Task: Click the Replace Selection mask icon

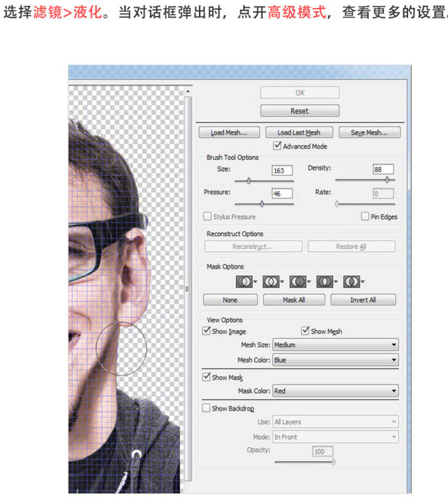Action: tap(244, 282)
